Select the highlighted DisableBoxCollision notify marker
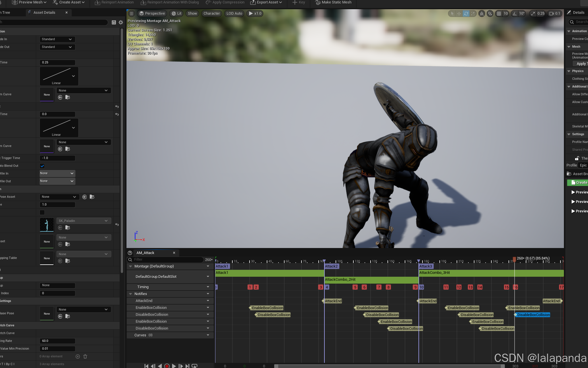Image resolution: width=588 pixels, height=368 pixels. point(533,315)
